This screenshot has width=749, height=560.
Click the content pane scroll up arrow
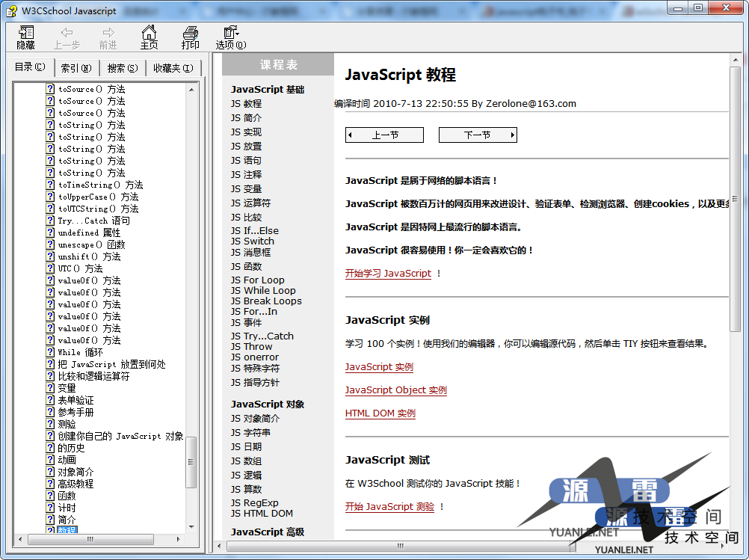(x=735, y=61)
